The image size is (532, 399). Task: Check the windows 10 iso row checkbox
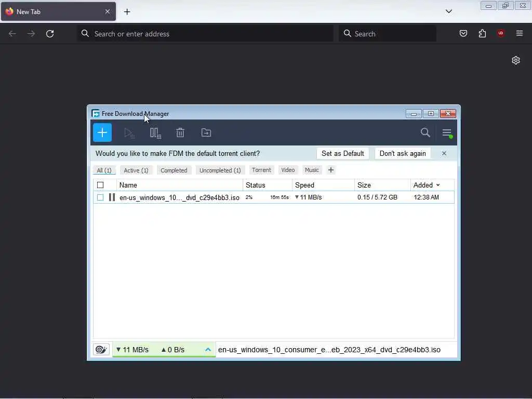(x=100, y=197)
